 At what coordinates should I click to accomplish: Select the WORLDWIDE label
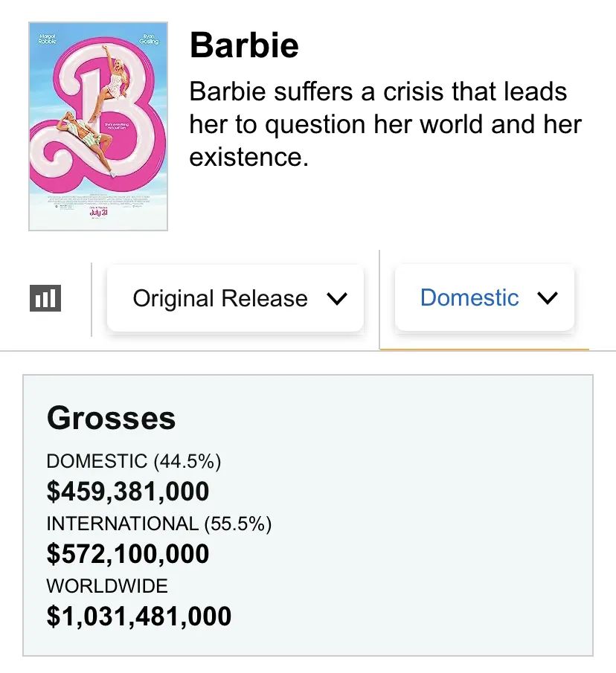pyautogui.click(x=107, y=585)
